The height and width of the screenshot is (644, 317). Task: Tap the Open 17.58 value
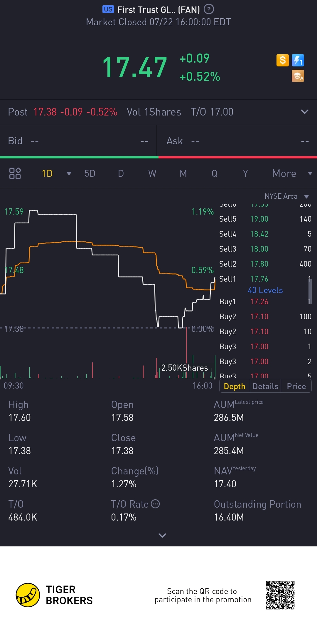(122, 418)
